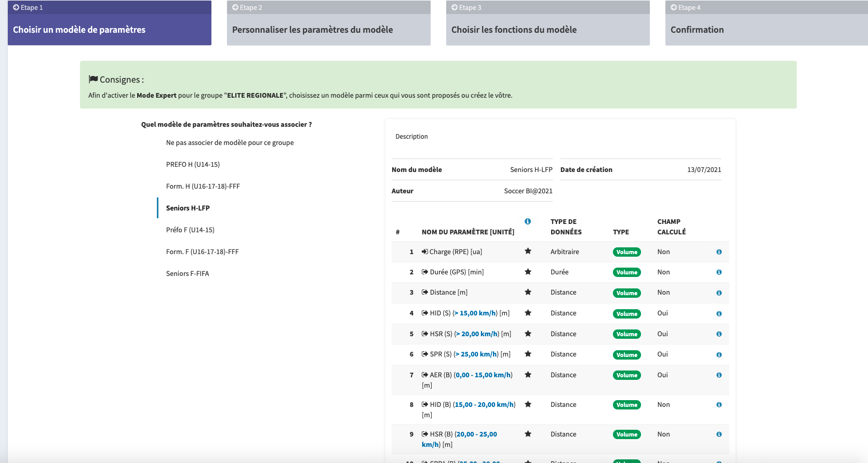
Task: Go to Etape 2 Personnaliser les paramètres
Action: (x=329, y=23)
